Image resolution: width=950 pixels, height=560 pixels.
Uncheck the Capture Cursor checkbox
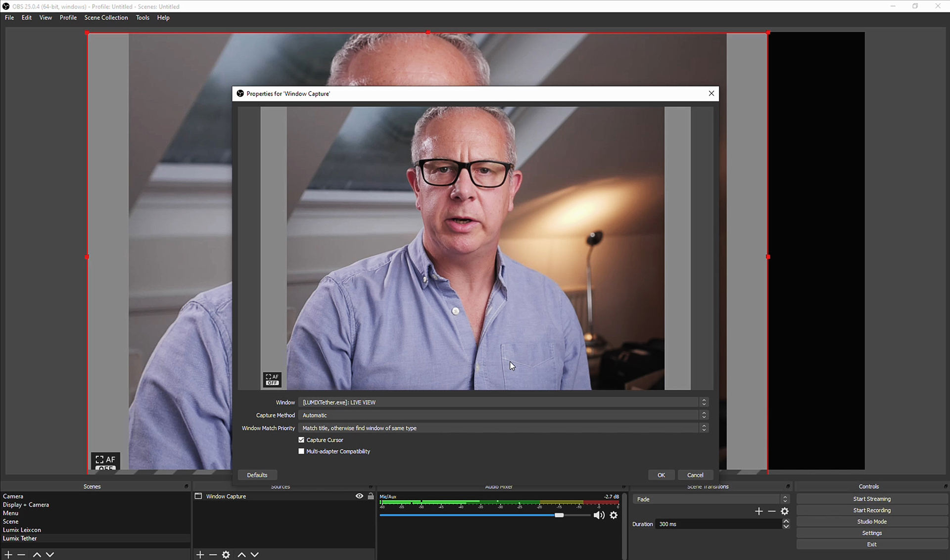click(x=301, y=440)
